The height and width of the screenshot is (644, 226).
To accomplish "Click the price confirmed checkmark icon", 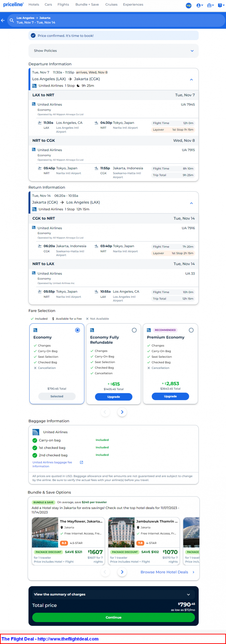I will (33, 35).
